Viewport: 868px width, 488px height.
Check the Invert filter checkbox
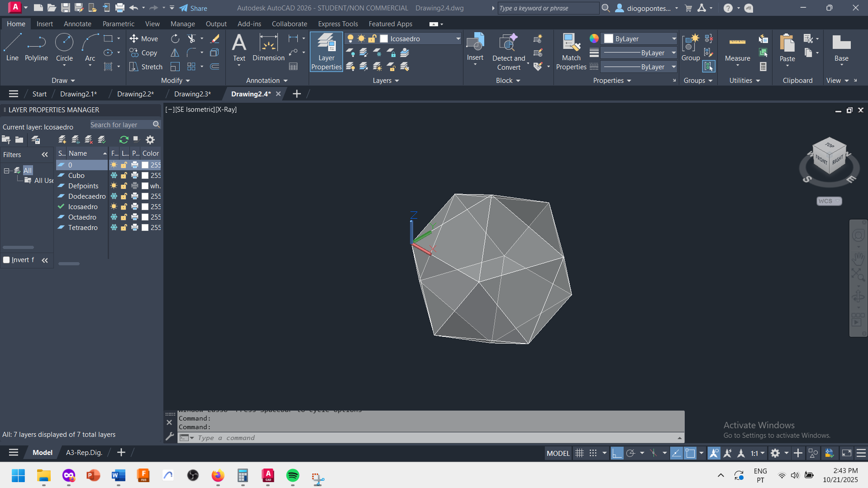coord(6,260)
